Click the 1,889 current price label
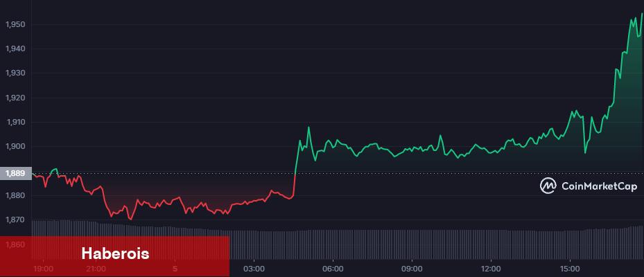Screen dimensions: 644x277 [x=16, y=174]
